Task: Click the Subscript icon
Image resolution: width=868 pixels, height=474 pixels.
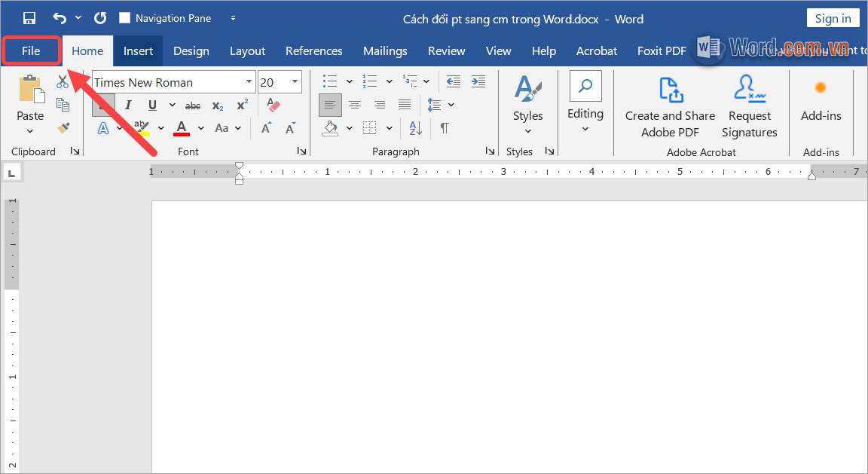Action: (x=217, y=106)
